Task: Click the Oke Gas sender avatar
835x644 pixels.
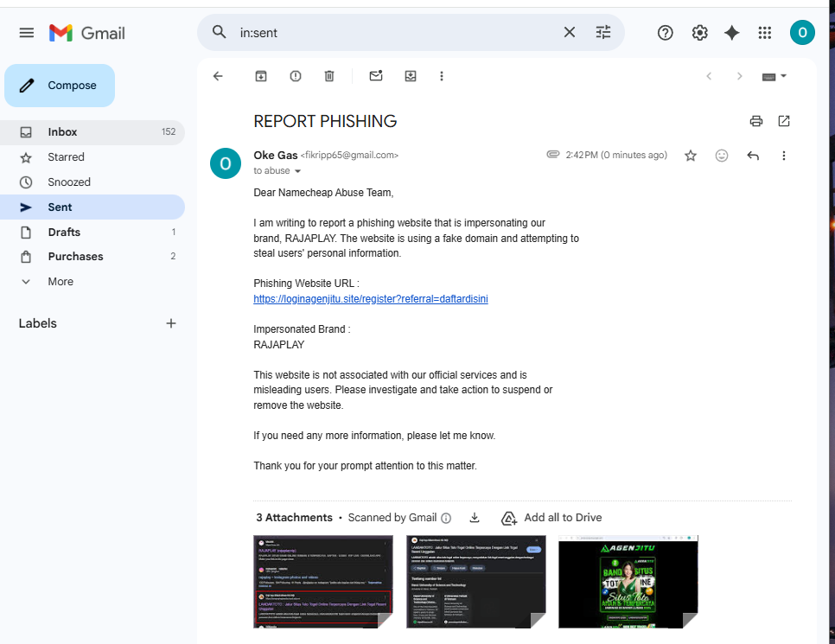Action: [x=226, y=163]
